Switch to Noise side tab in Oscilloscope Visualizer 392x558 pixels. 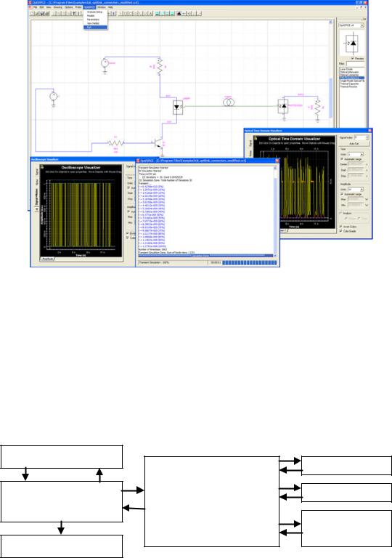pyautogui.click(x=36, y=182)
